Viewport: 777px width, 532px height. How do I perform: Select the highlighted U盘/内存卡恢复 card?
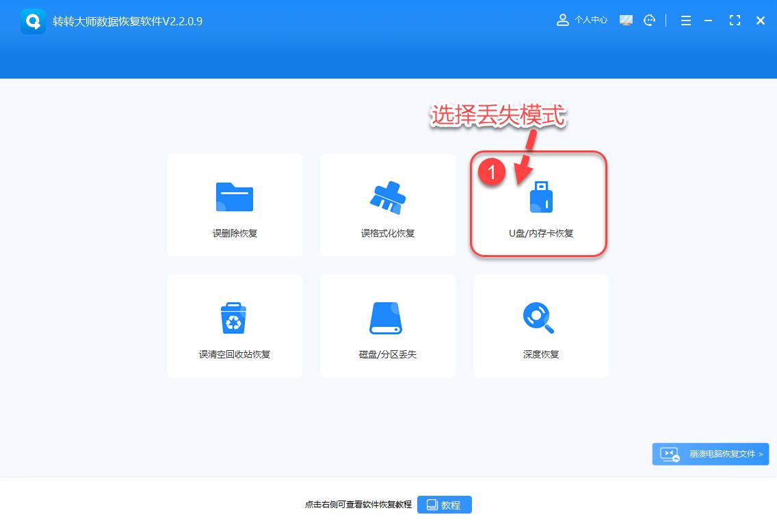tap(540, 204)
